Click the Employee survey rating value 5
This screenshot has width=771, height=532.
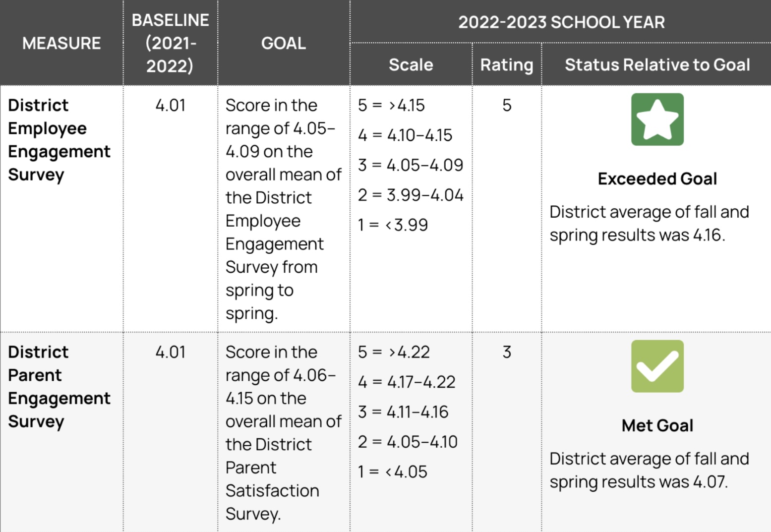point(506,105)
